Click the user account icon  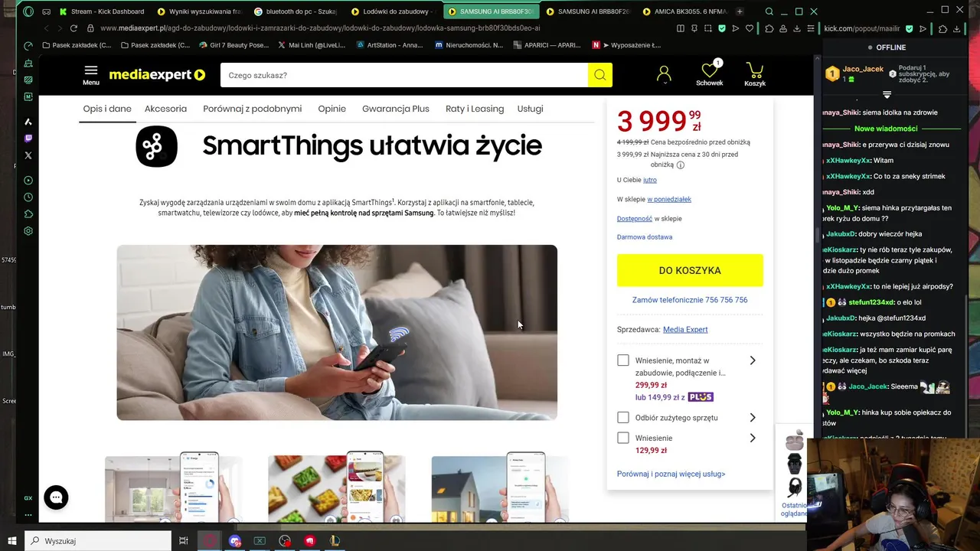coord(664,74)
